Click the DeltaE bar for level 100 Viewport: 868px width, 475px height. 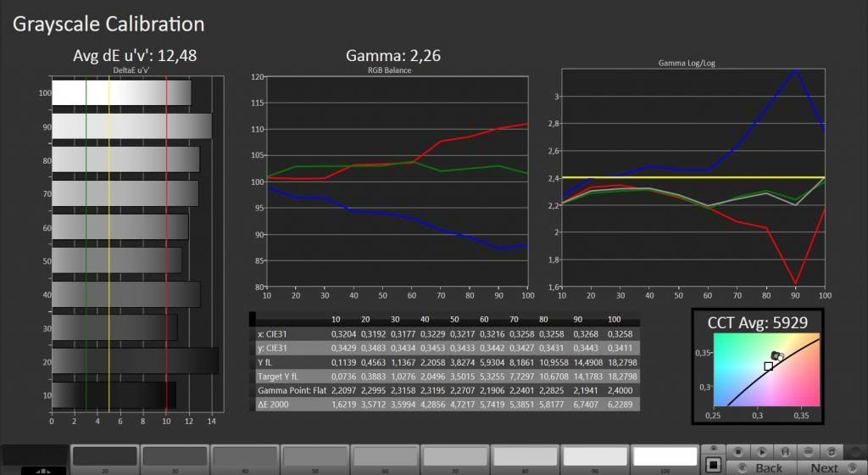pos(121,92)
